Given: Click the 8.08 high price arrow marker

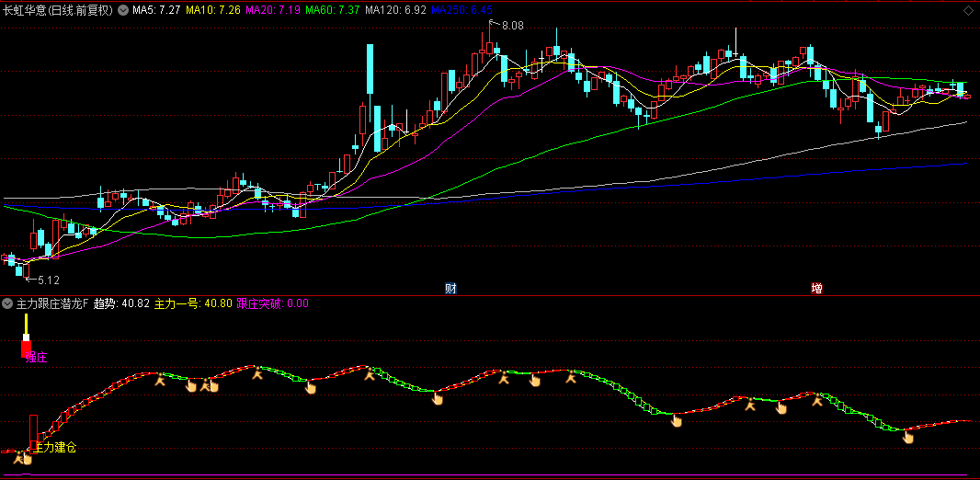Looking at the screenshot, I should 507,25.
